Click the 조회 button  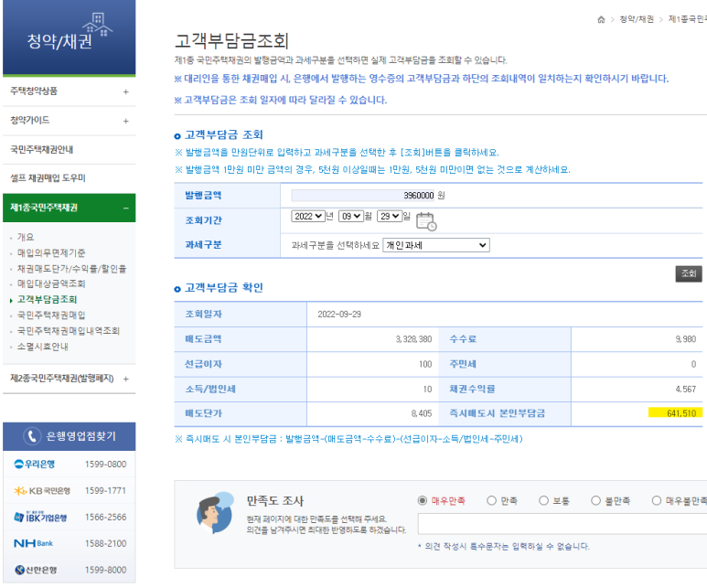tap(689, 273)
